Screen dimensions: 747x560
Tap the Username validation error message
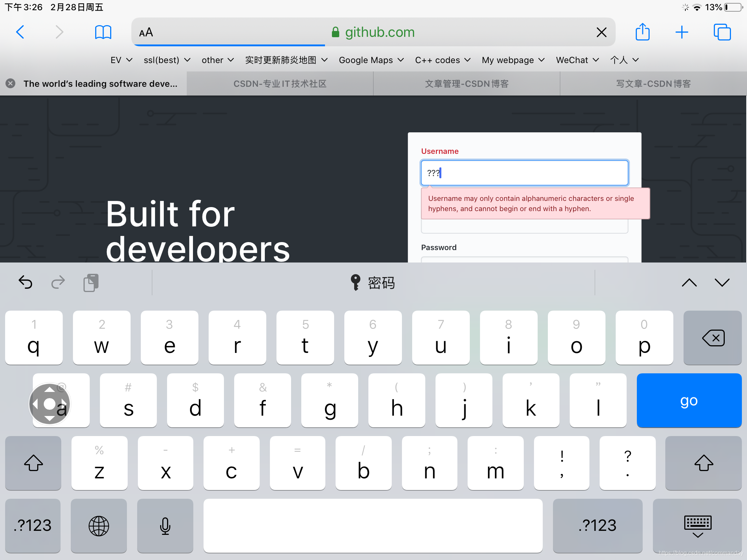tap(535, 203)
